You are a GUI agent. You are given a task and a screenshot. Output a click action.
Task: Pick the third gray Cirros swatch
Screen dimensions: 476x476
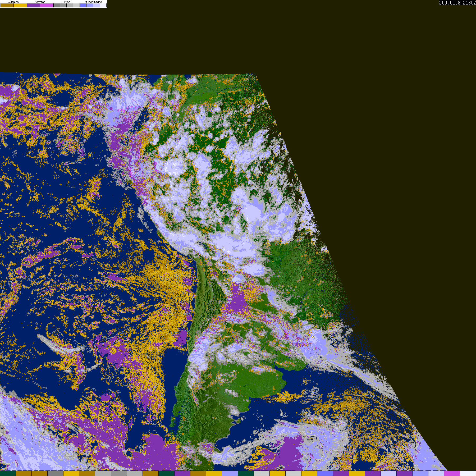point(70,5)
